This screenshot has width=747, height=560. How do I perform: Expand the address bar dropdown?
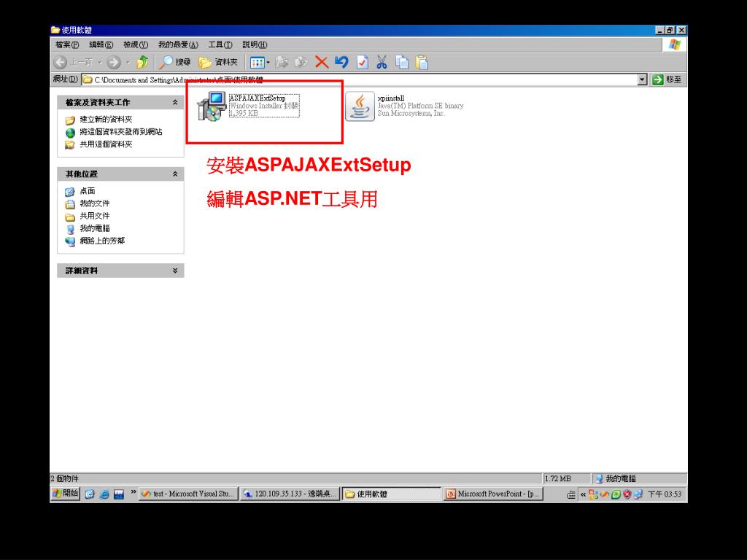coord(642,79)
